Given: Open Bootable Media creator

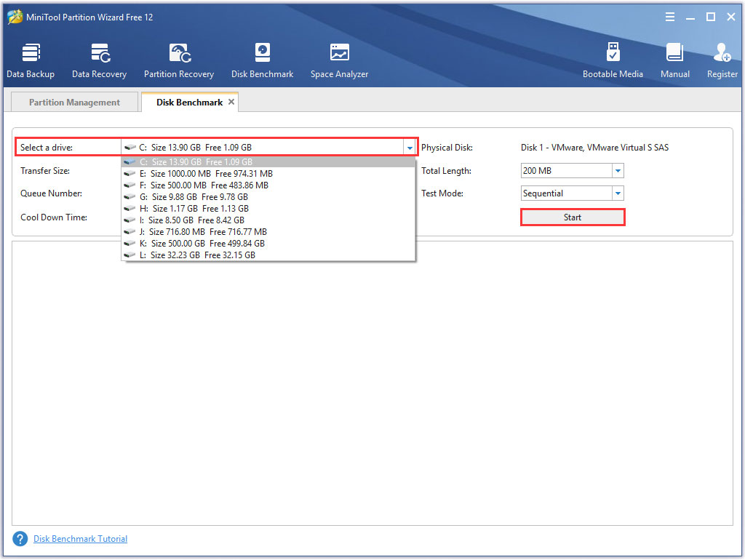Looking at the screenshot, I should click(613, 60).
